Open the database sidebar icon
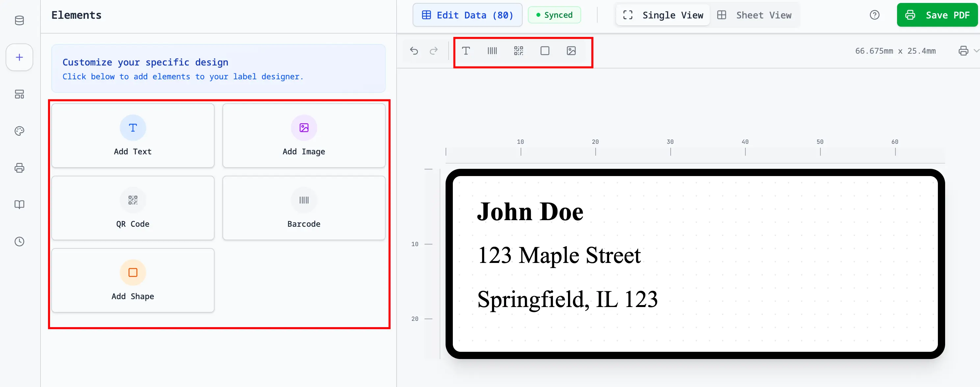Viewport: 980px width, 387px height. click(x=19, y=20)
